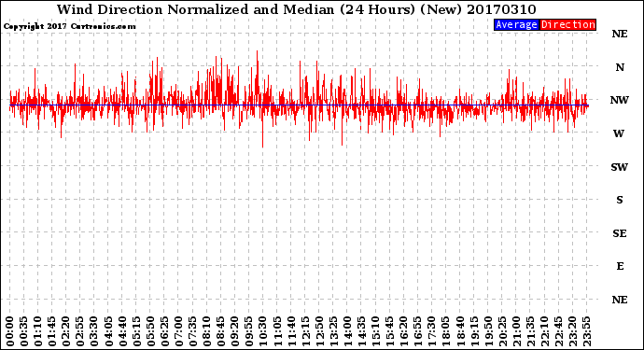
Task: Click the 15:10 time axis label
Action: [x=376, y=331]
